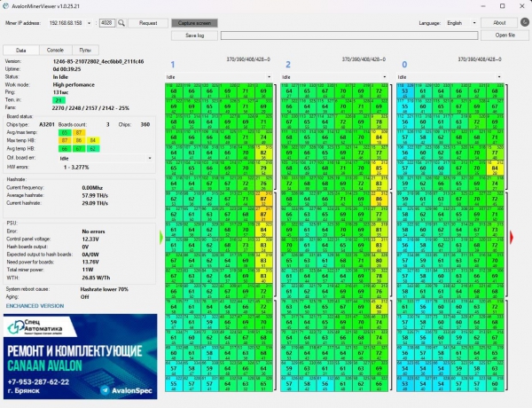Click the Open file button
This screenshot has height=408, width=532.
tap(505, 35)
